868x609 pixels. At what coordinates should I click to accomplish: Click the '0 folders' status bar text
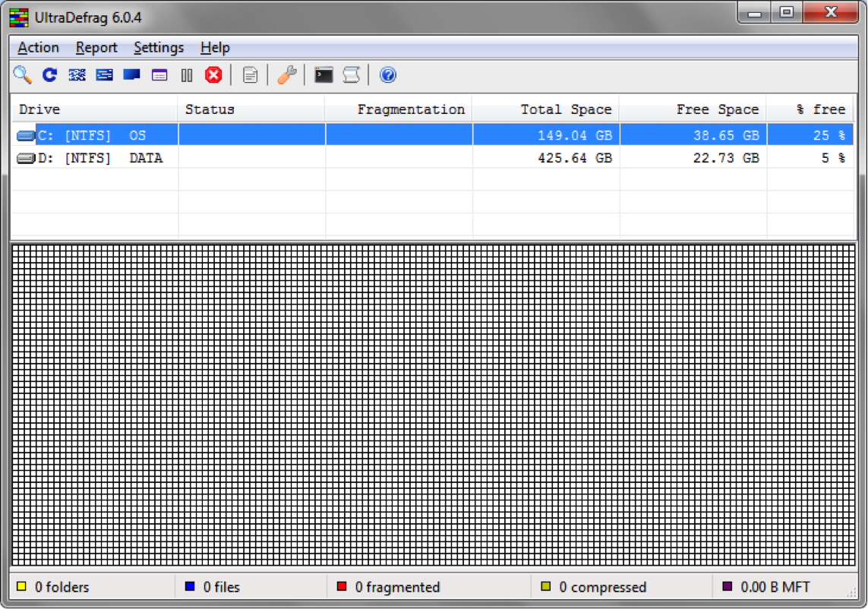pos(62,587)
